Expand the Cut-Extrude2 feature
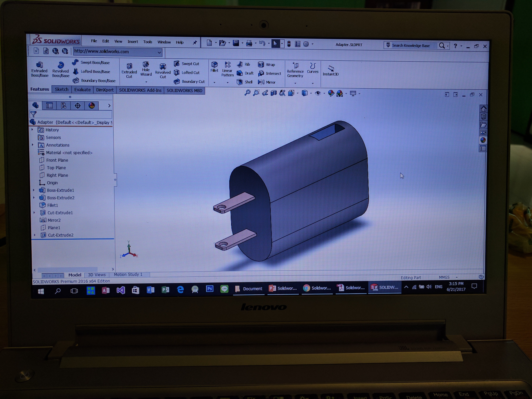Screen dimensions: 532x399 point(35,235)
